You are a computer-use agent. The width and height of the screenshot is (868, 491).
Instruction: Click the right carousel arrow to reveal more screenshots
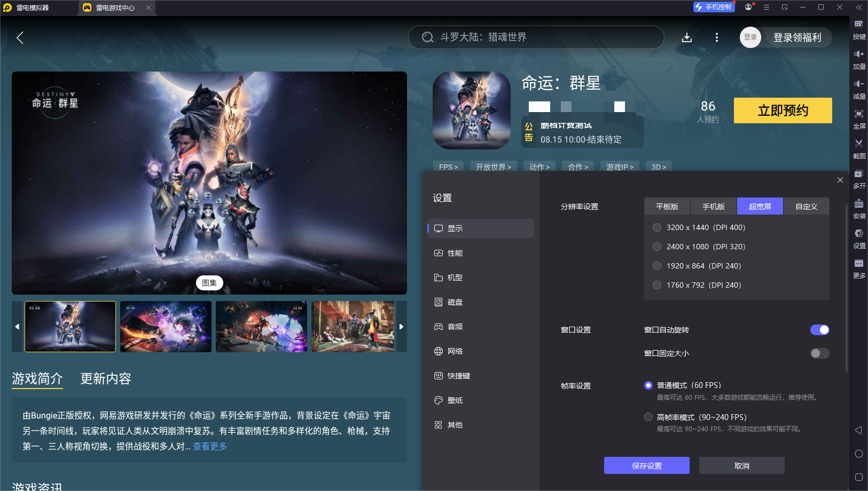(402, 326)
